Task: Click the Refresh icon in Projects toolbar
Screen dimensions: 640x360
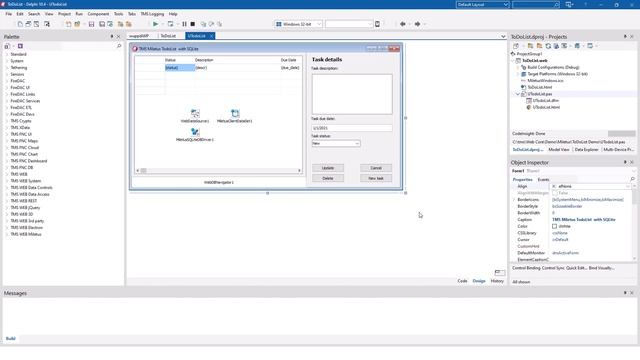Action: [548, 46]
